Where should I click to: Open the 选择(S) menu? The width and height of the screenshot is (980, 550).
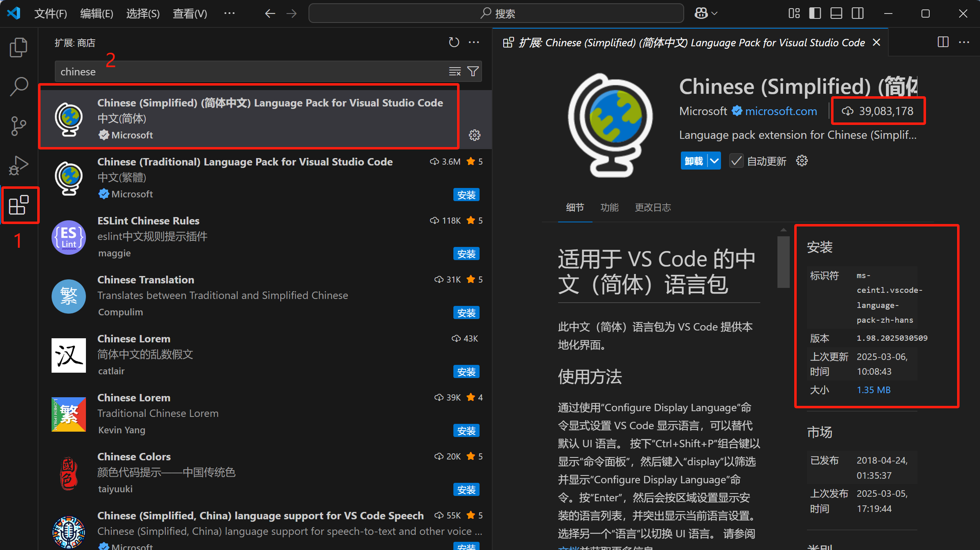(143, 14)
